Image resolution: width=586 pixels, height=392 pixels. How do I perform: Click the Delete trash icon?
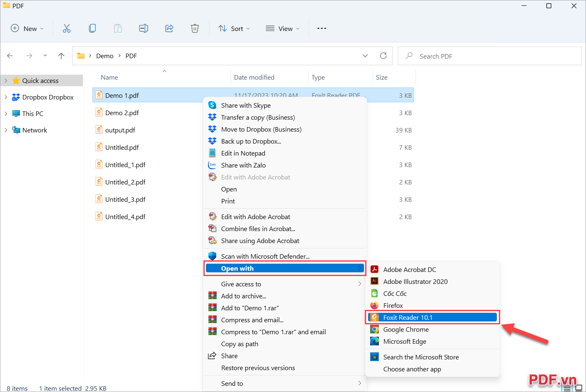195,28
